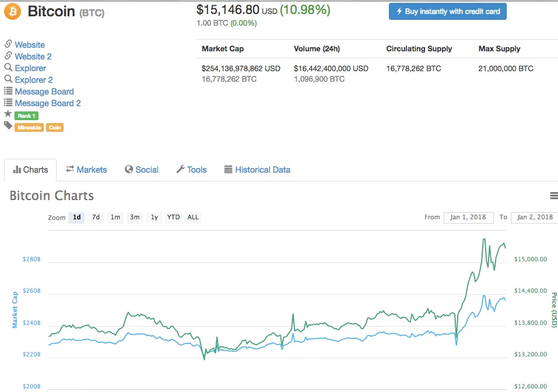Open the Explorer link
558x392 pixels.
(30, 68)
